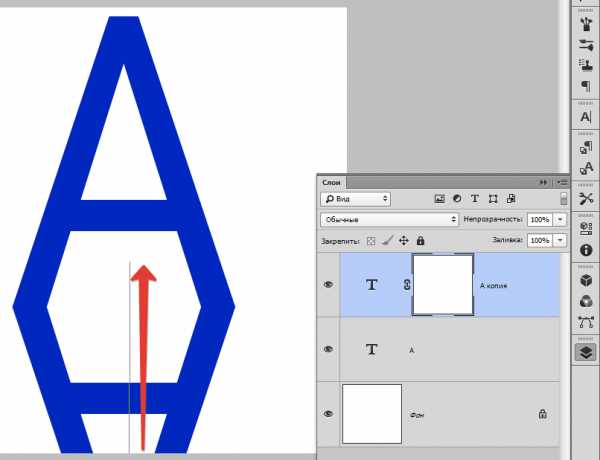Collapse the Layers panel with double-arrow
This screenshot has width=600, height=460.
tap(543, 183)
